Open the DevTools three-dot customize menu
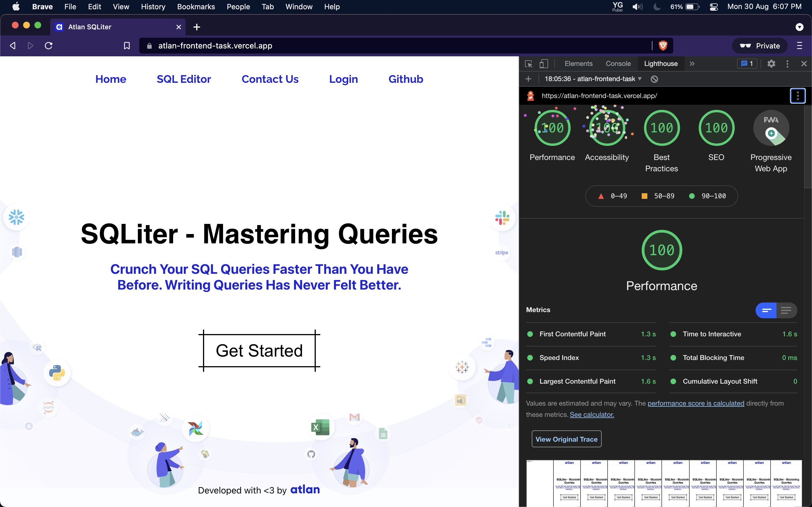This screenshot has width=812, height=507. coord(787,63)
